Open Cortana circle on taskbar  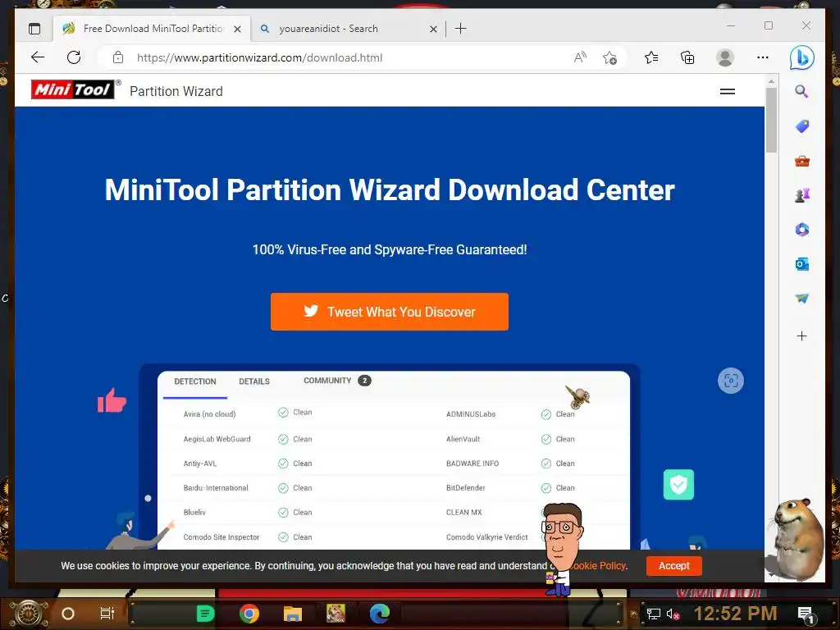point(68,614)
